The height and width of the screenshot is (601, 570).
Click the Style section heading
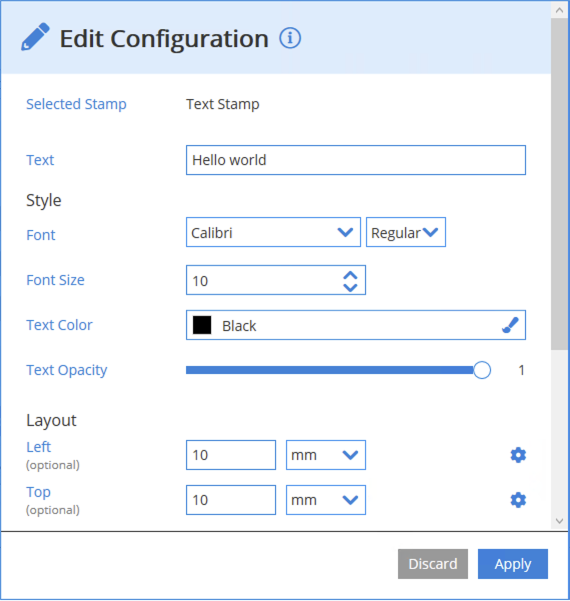point(44,200)
